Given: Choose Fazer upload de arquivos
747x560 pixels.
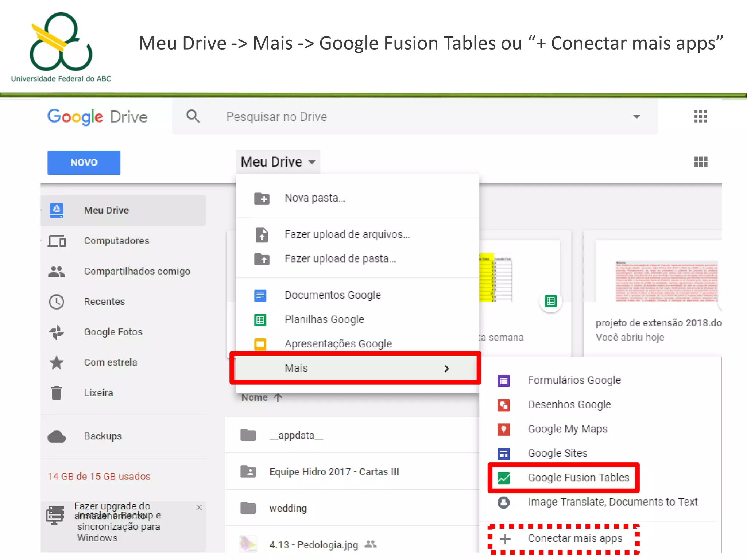Looking at the screenshot, I should pyautogui.click(x=357, y=234).
